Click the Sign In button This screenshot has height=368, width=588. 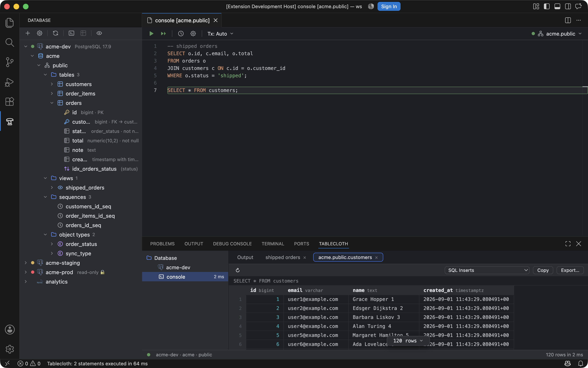(389, 6)
